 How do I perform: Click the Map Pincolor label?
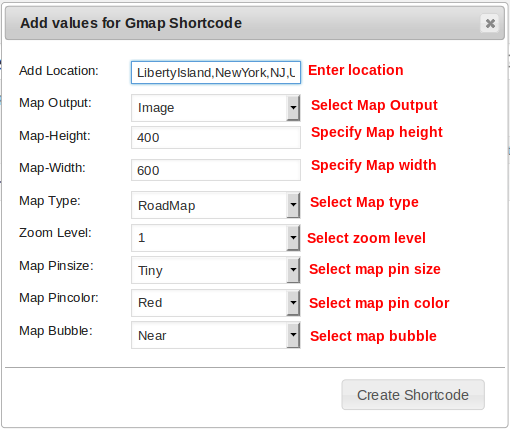[x=59, y=298]
